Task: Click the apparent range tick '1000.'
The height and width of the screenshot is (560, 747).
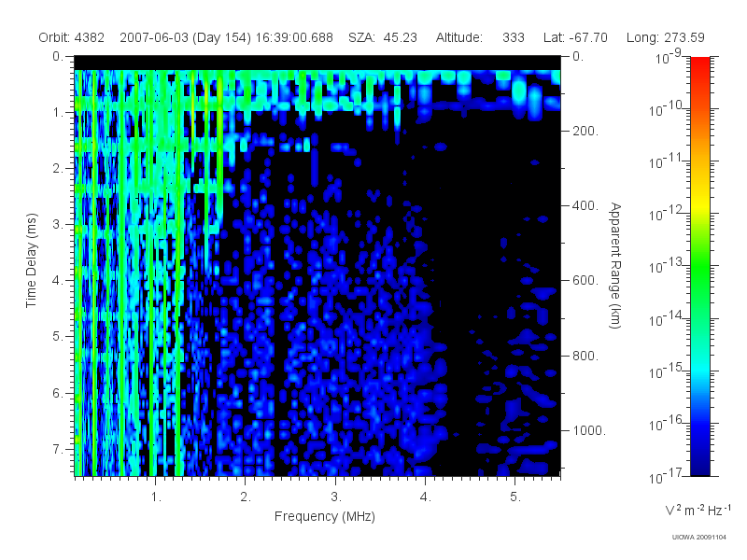Action: click(589, 430)
